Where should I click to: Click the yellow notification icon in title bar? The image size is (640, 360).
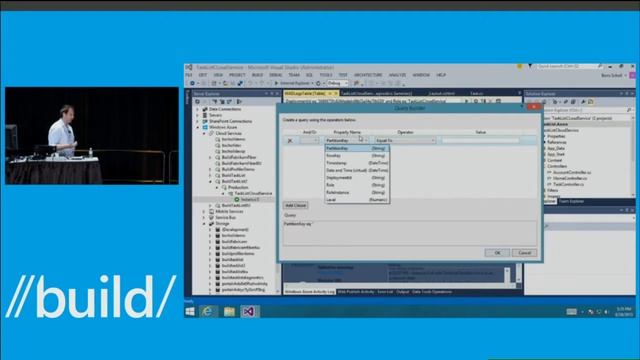click(x=520, y=66)
